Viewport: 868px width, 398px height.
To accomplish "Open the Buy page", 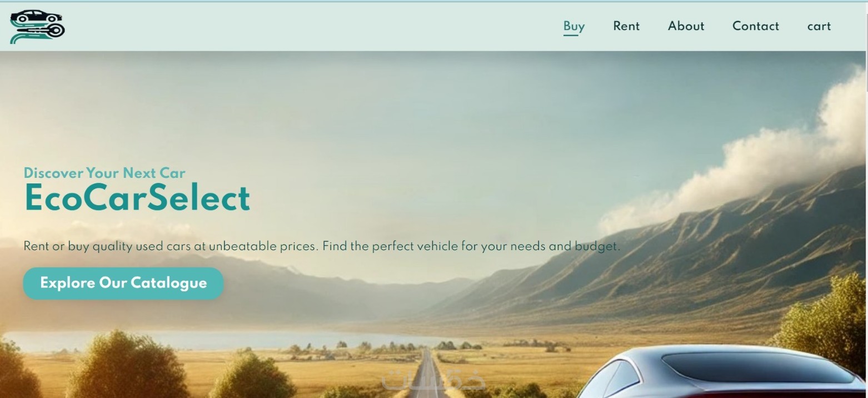I will [x=574, y=26].
